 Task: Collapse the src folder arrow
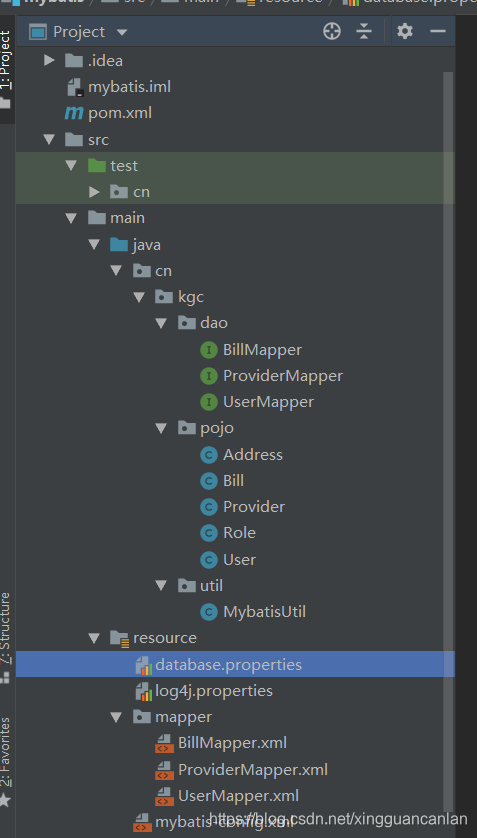pyautogui.click(x=49, y=139)
